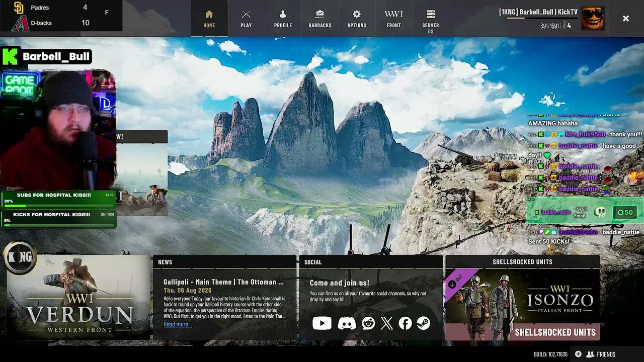Click the green 50 Kicks badge
644x362 pixels.
point(625,212)
